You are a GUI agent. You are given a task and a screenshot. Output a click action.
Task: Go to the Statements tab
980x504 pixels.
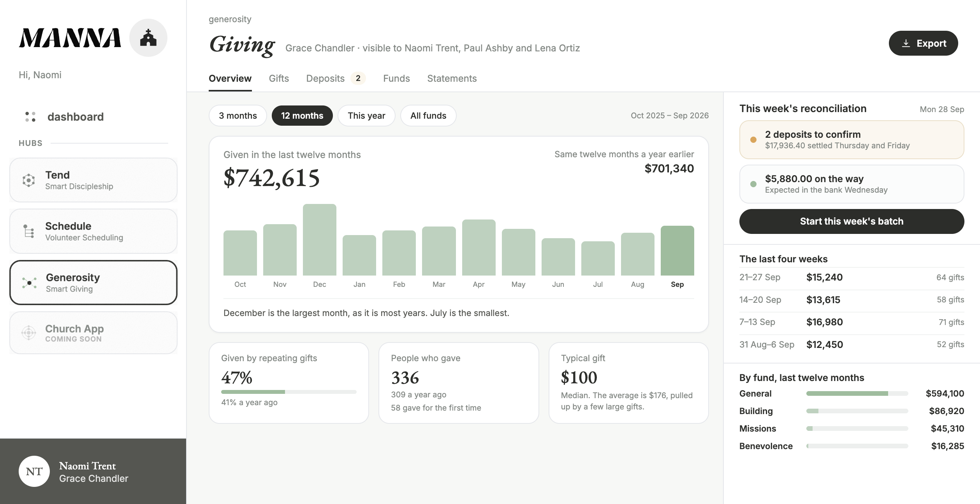(452, 79)
